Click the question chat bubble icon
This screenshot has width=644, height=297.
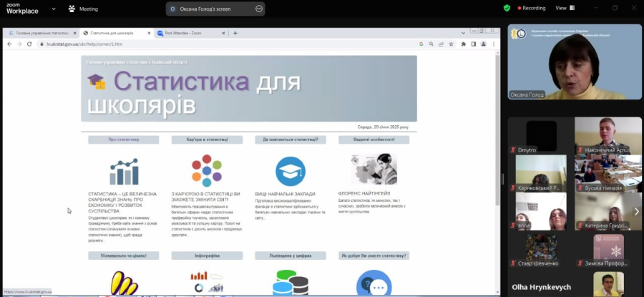click(374, 282)
